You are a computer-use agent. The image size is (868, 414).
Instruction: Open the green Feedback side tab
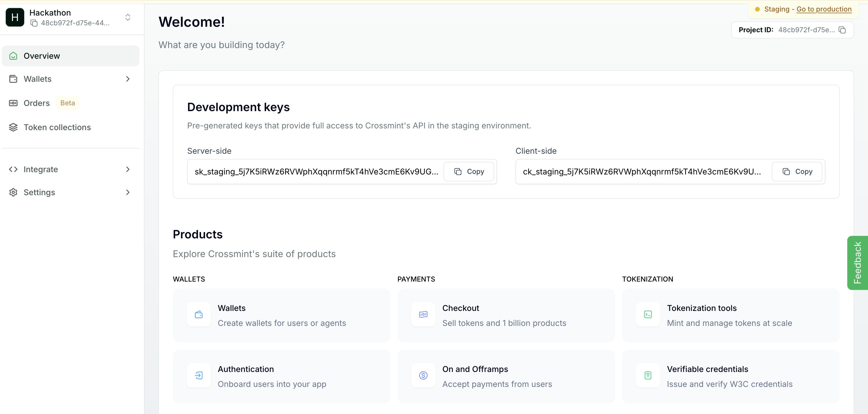pyautogui.click(x=857, y=262)
